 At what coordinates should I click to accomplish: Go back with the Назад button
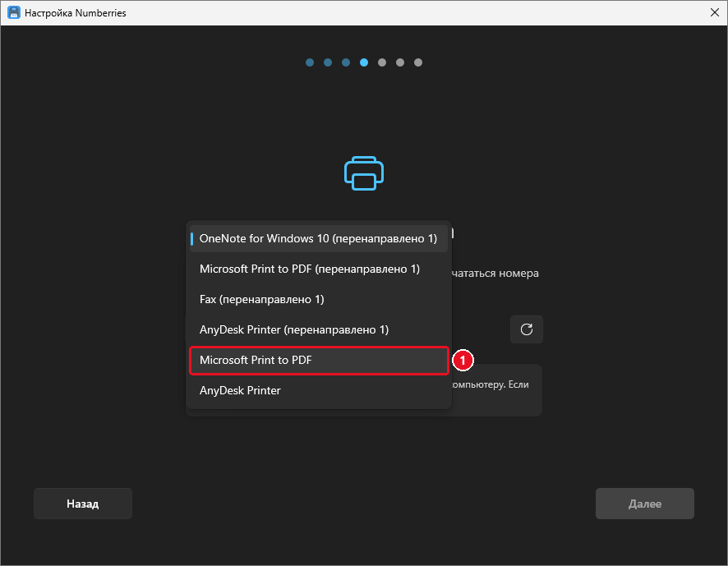83,504
